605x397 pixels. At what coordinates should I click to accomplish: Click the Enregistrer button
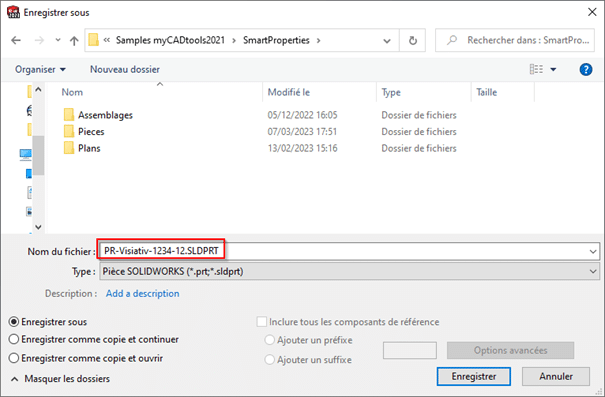tap(474, 376)
